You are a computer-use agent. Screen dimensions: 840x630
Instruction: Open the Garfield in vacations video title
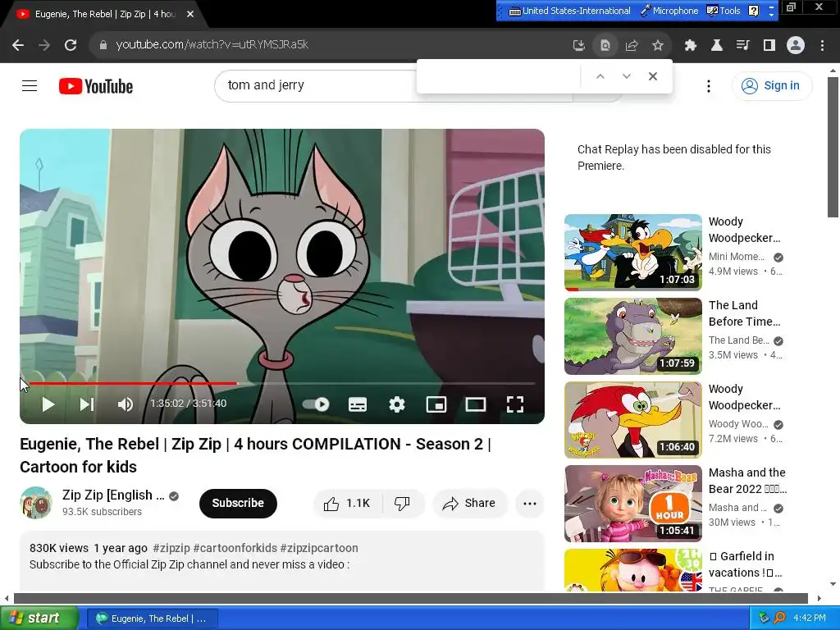point(746,564)
